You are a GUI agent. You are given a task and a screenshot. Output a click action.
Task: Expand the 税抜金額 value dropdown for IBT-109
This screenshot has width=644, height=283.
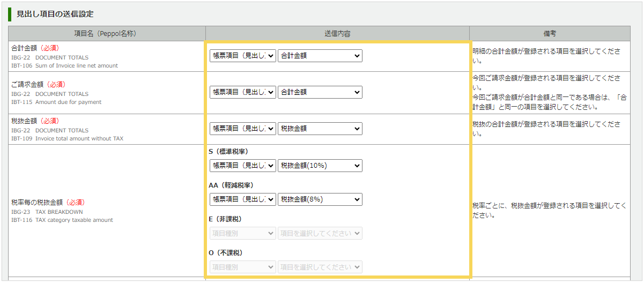click(320, 129)
